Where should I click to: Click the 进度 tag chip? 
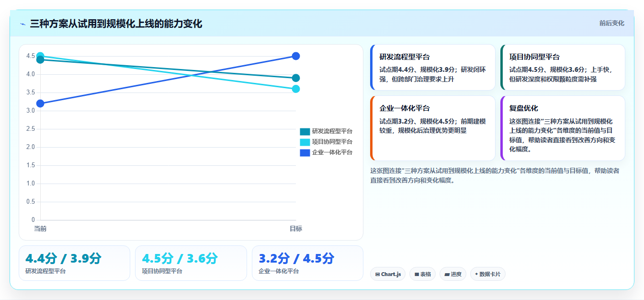coord(453,274)
